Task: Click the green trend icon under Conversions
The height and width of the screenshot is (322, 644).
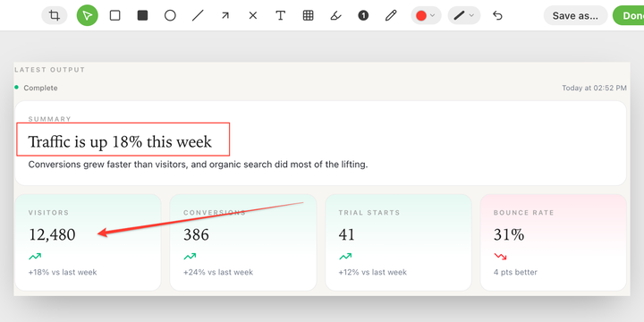Action: point(190,257)
